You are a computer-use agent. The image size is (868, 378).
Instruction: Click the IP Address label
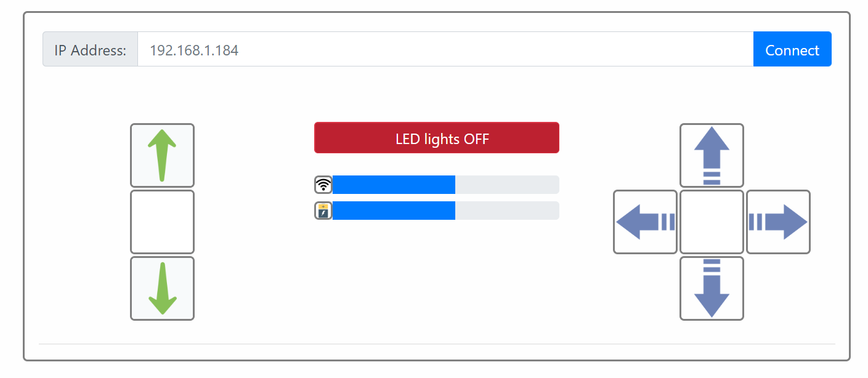[x=90, y=49]
